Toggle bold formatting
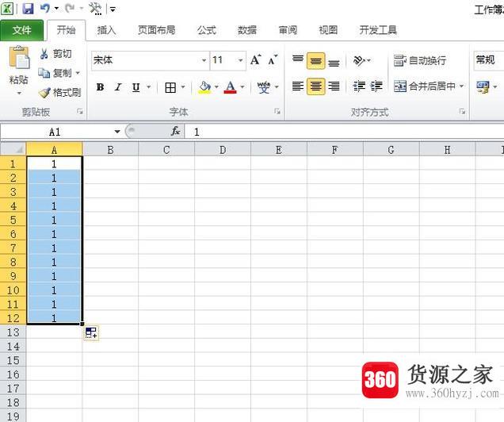504x422 pixels. pos(100,86)
